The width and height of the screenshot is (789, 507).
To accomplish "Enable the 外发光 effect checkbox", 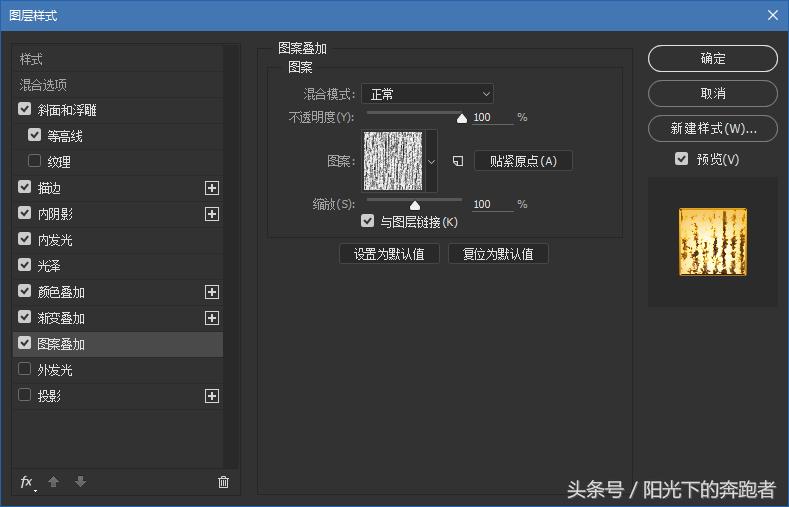I will [x=25, y=369].
